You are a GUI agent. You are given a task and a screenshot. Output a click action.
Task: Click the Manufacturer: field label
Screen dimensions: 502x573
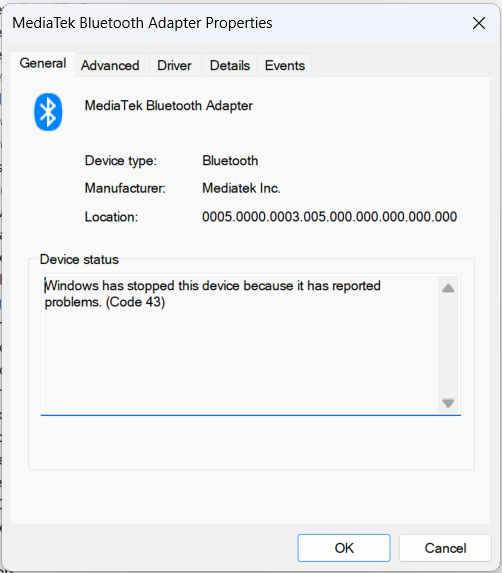click(125, 188)
